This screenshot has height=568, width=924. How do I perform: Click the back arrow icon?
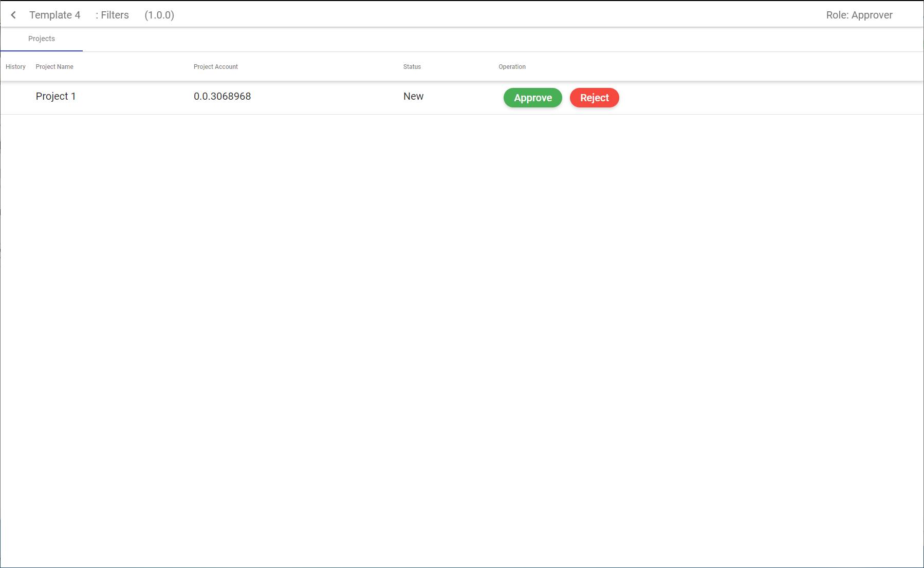click(x=13, y=15)
